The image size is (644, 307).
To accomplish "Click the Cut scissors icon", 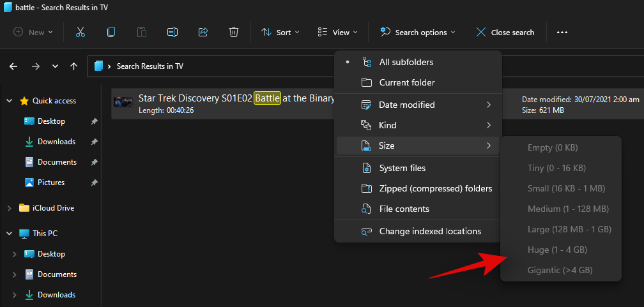I will tap(80, 32).
